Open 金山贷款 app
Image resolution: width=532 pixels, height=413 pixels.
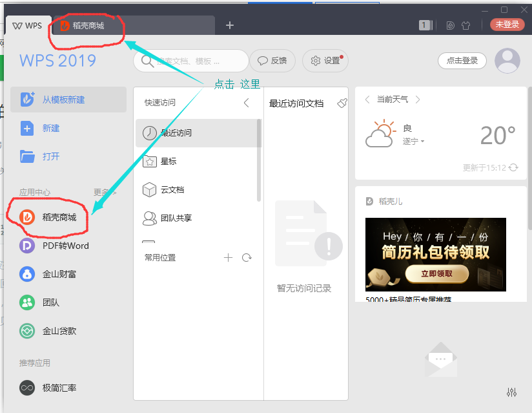[x=48, y=331]
